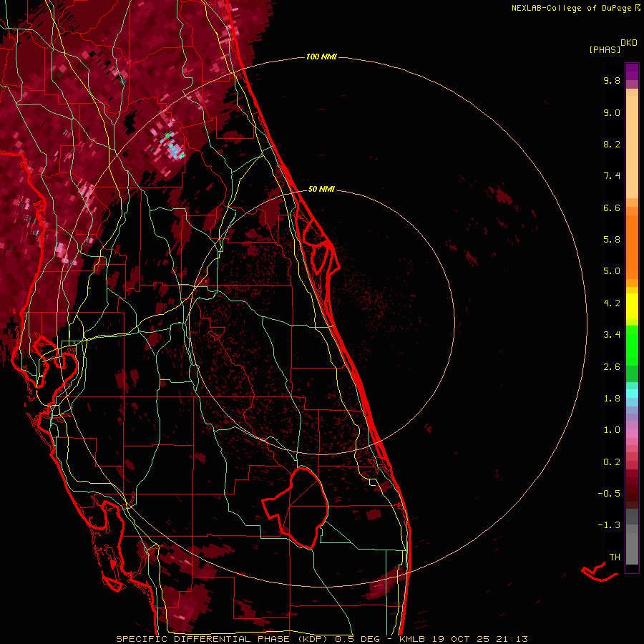Click the 3.4 scale value
This screenshot has width=644, height=644.
tap(612, 335)
